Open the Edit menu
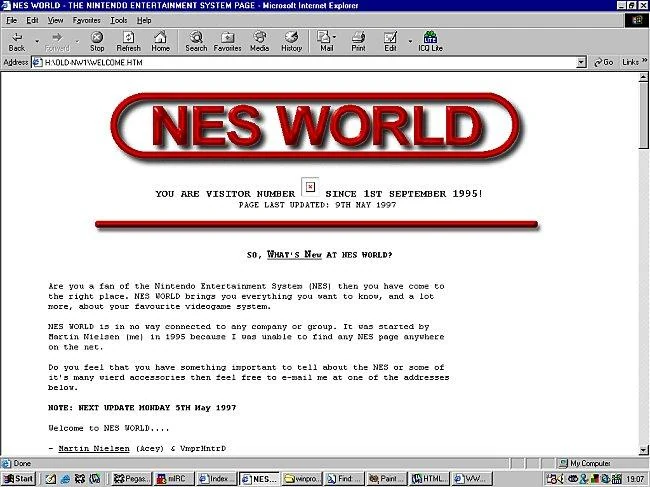The width and height of the screenshot is (650, 487). tap(32, 20)
